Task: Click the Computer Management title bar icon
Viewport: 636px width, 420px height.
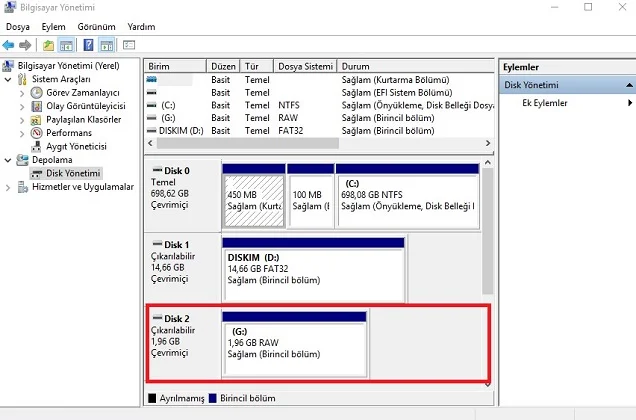Action: coord(10,7)
